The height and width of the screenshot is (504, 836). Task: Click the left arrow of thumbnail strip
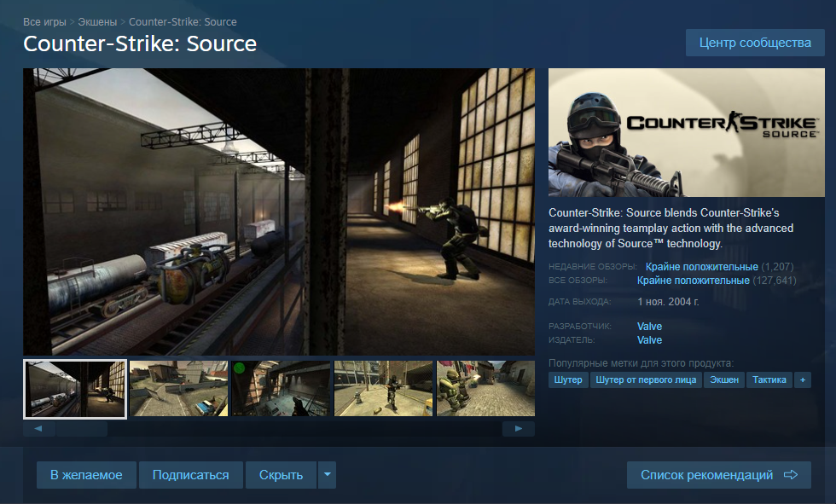pos(39,428)
